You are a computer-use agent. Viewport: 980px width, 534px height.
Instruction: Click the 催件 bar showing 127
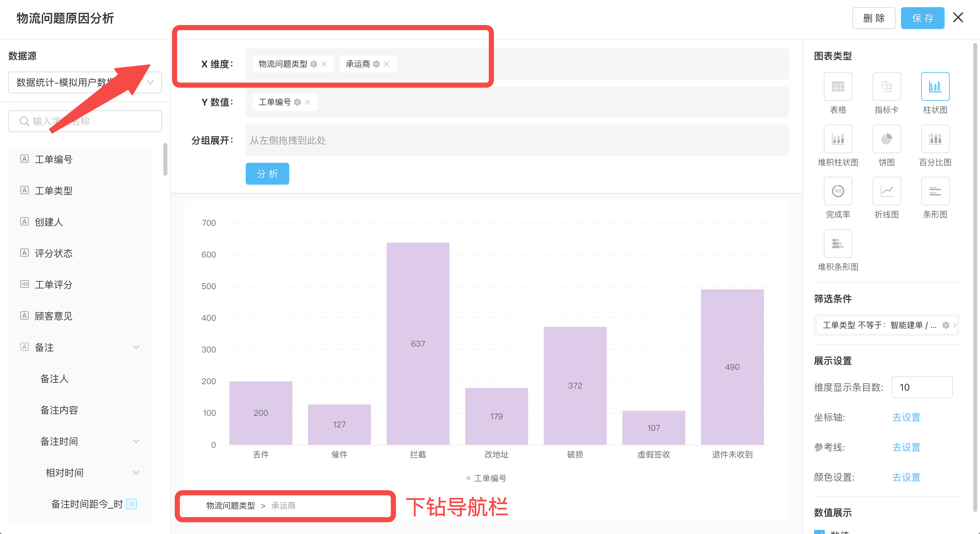[339, 424]
